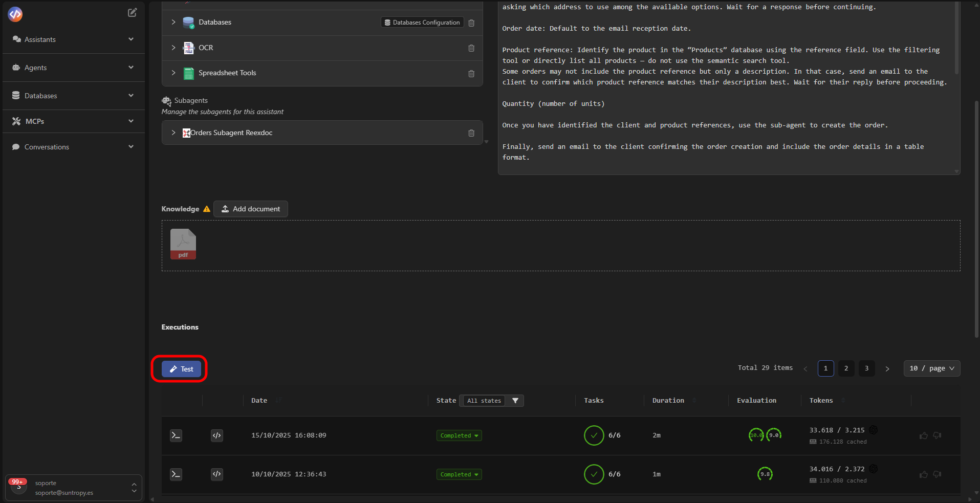The height and width of the screenshot is (503, 980).
Task: Click the OpenAI model icon in 33.618 tokens row
Action: pyautogui.click(x=874, y=430)
